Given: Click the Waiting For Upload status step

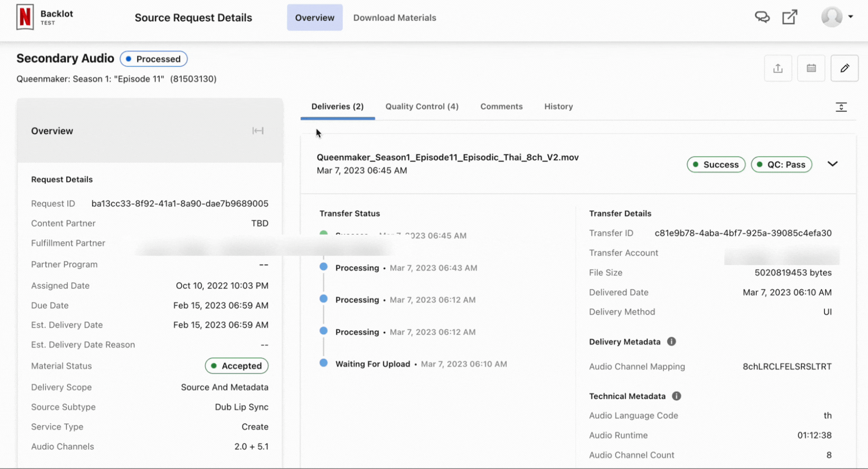Looking at the screenshot, I should pos(373,364).
